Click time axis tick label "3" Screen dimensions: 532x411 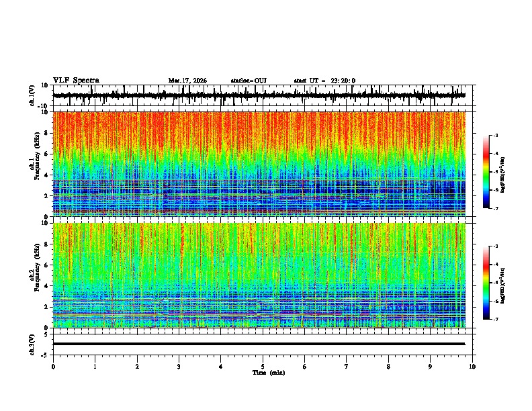tap(179, 367)
